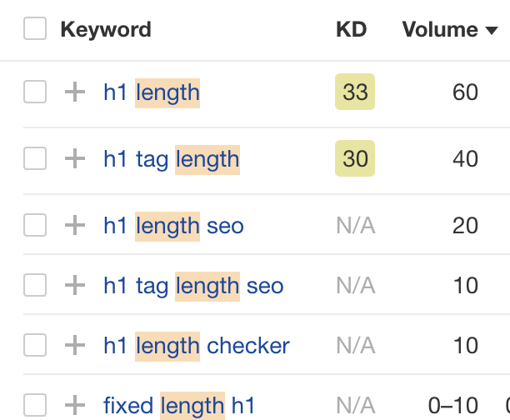Click the Keyword column header
Viewport: 510px width, 420px height.
click(106, 30)
